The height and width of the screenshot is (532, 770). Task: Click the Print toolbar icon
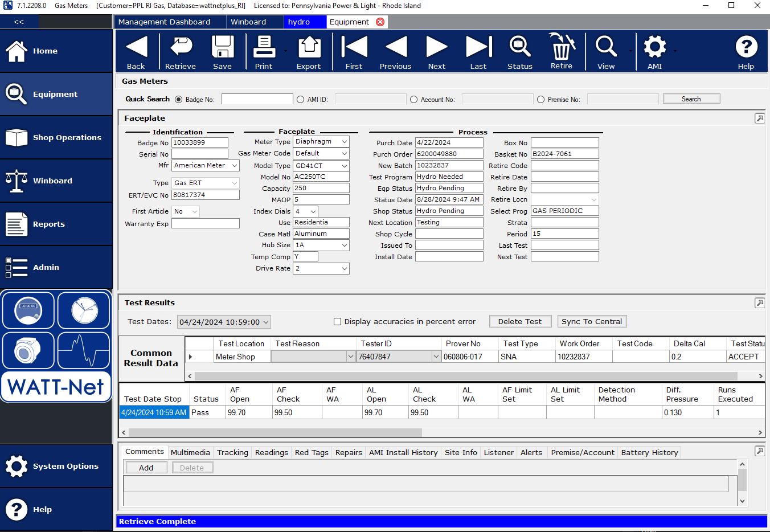[x=264, y=52]
